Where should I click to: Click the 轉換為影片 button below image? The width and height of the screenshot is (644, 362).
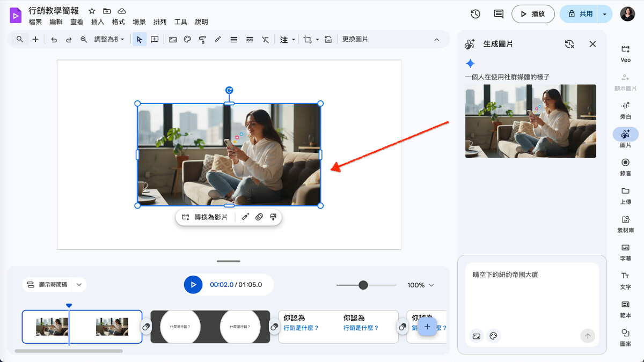pos(205,217)
